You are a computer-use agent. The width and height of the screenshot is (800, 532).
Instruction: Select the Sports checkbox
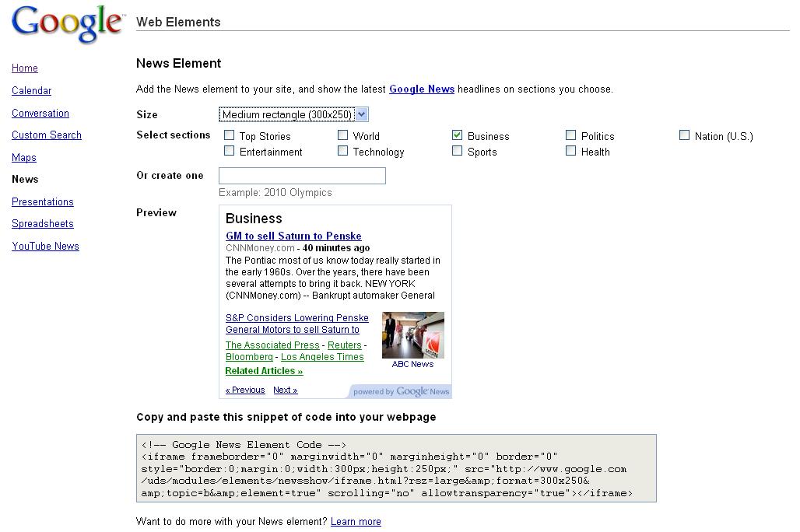click(x=457, y=151)
